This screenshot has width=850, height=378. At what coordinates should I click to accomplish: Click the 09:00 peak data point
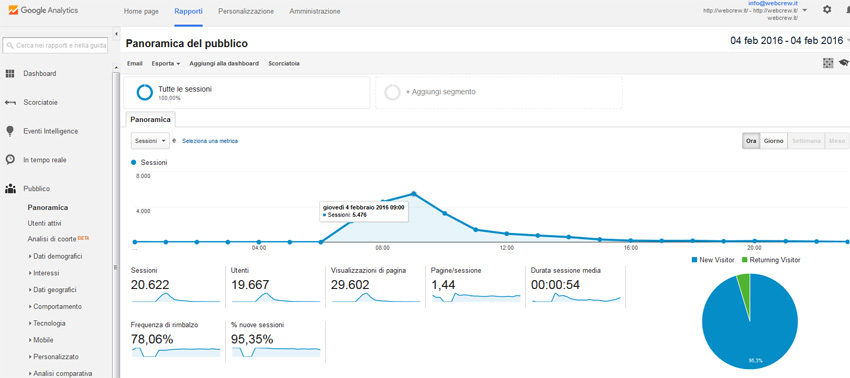coord(414,194)
